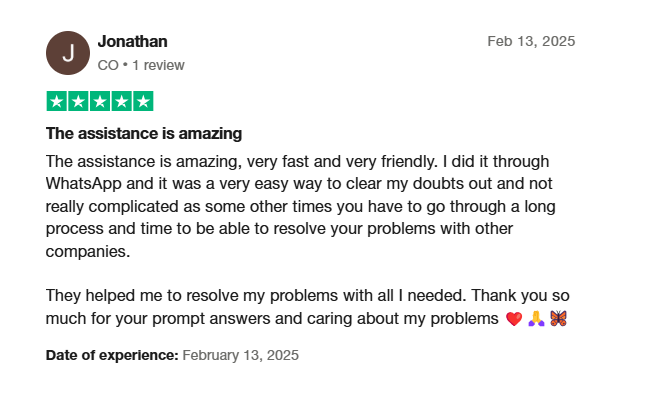The height and width of the screenshot is (419, 659).
Task: Click the paragraph starting "They helped me"
Action: click(x=308, y=307)
